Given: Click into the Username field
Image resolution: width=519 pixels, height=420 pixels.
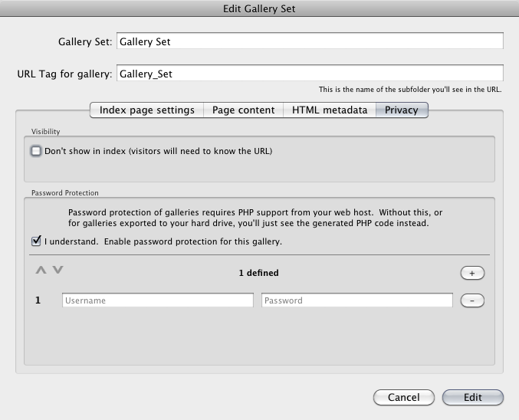Looking at the screenshot, I should [x=158, y=300].
